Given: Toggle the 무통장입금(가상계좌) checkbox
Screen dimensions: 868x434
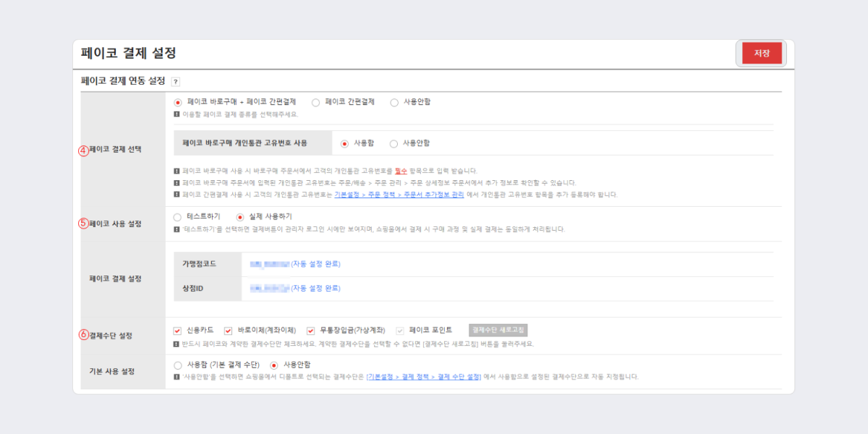Looking at the screenshot, I should tap(311, 330).
